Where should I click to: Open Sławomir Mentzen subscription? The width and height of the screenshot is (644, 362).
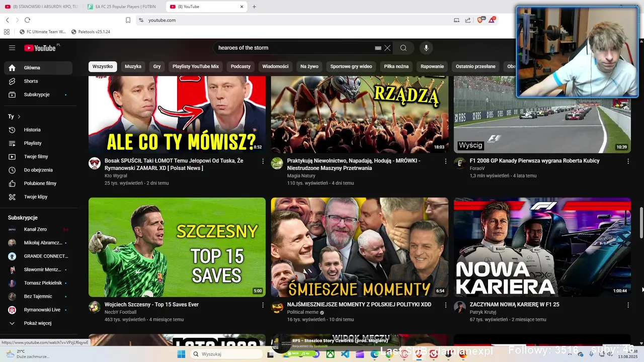[x=38, y=269]
